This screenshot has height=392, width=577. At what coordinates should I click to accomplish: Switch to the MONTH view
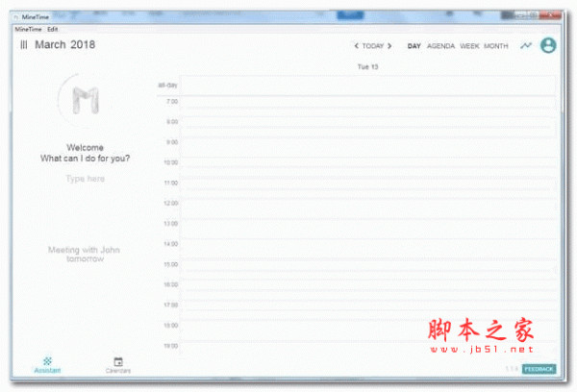(x=496, y=46)
